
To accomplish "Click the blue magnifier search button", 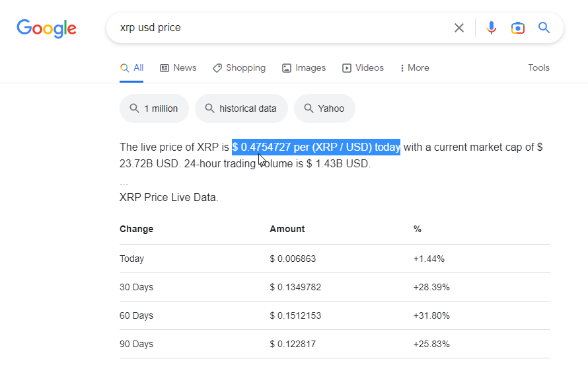I will [x=544, y=28].
